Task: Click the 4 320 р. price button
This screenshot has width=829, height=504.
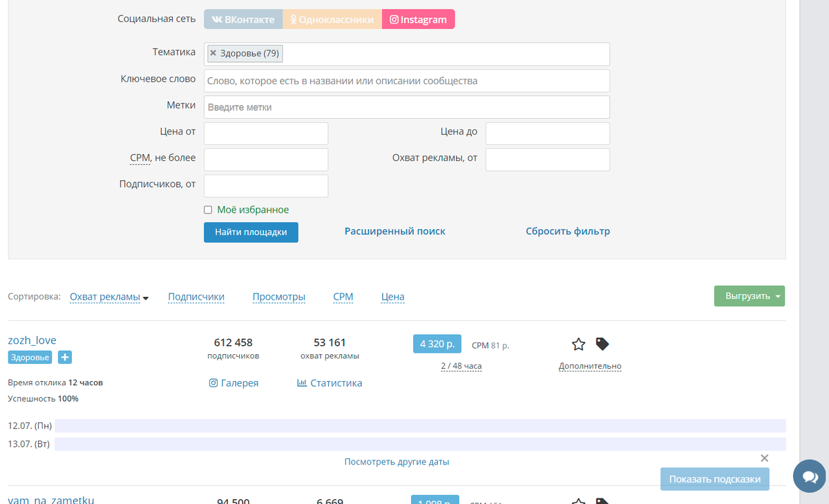Action: click(x=437, y=343)
